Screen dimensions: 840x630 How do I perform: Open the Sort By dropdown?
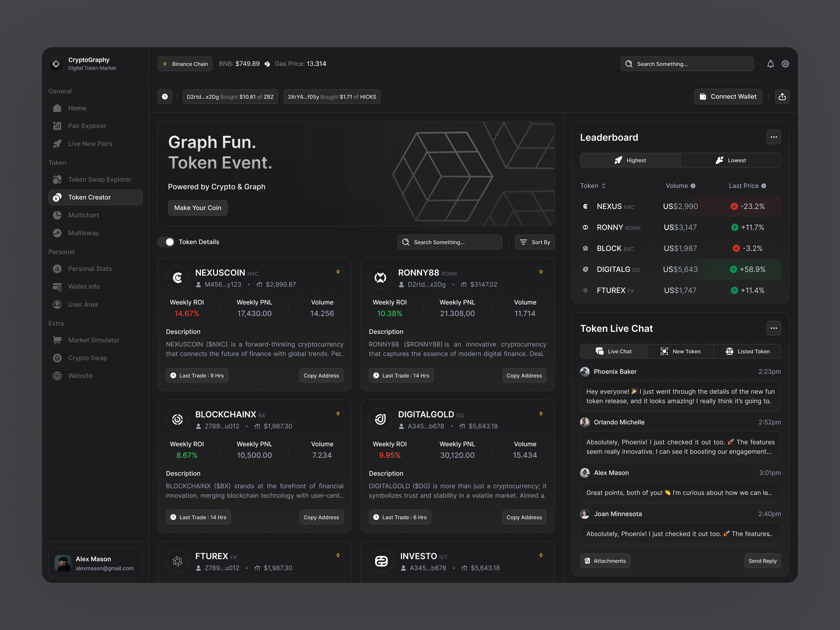535,242
